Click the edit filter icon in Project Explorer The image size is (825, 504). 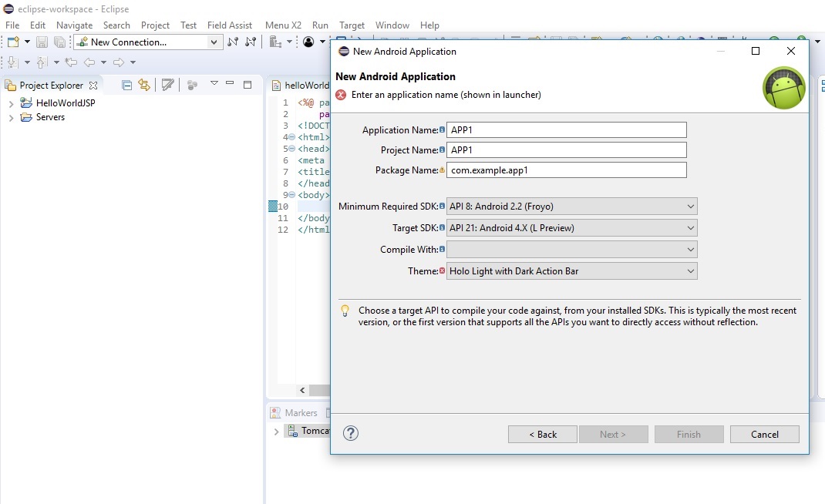(x=168, y=86)
